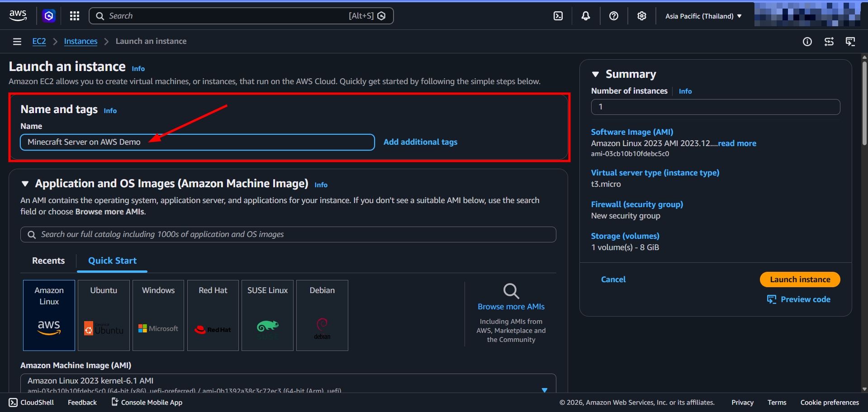Go to EC2 breadcrumb link

(39, 41)
